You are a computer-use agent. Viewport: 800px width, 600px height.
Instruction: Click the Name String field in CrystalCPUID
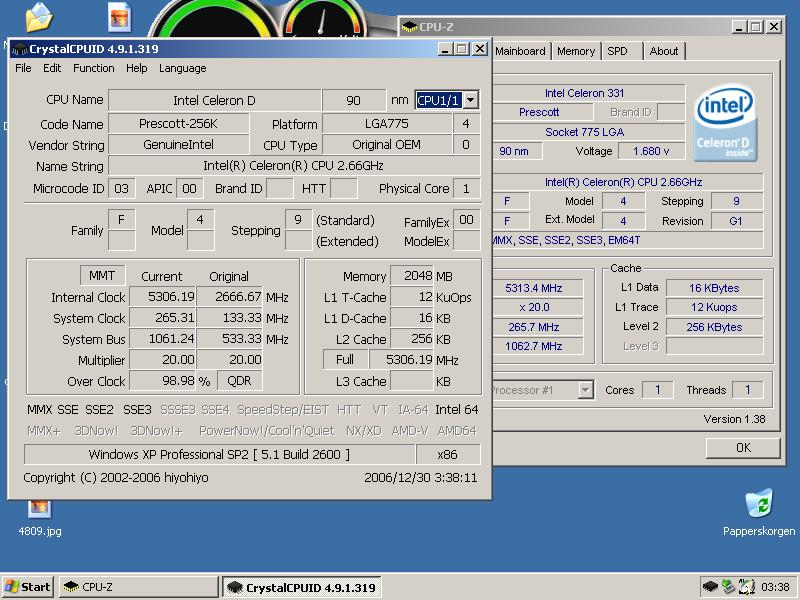point(293,166)
